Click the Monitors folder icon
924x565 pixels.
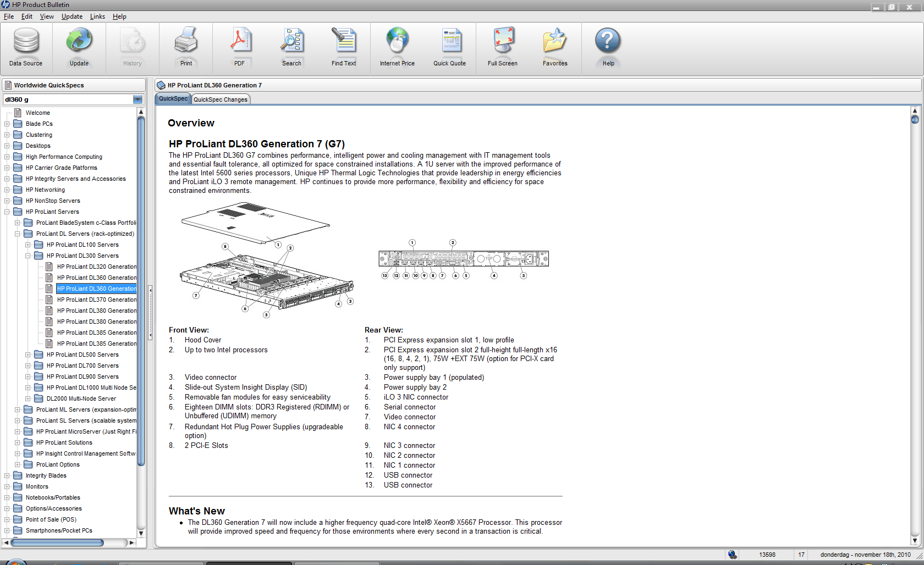point(18,486)
